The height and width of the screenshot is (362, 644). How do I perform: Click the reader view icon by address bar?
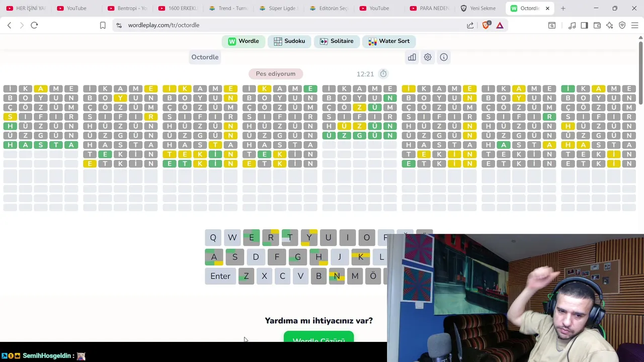552,25
